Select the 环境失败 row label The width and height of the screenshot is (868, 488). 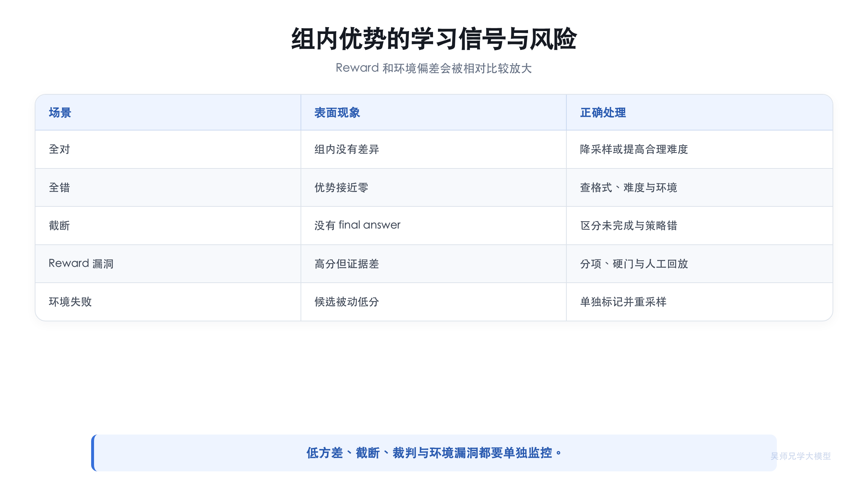coord(168,302)
